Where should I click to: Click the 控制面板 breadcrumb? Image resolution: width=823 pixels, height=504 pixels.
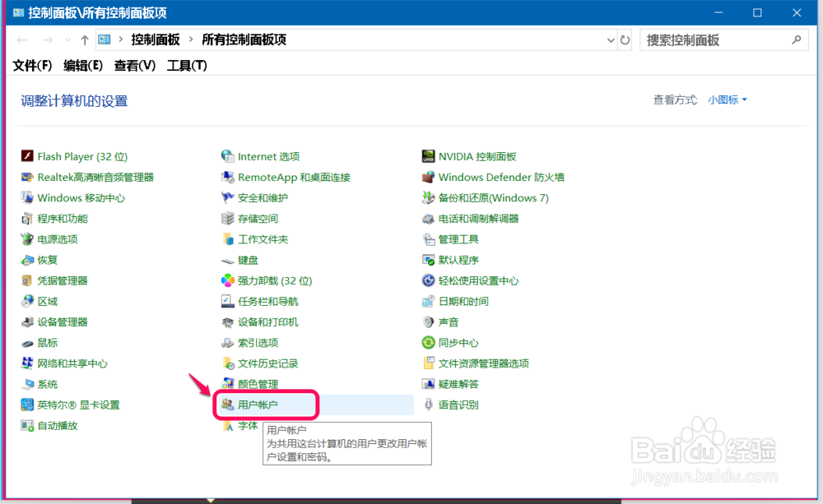point(156,39)
